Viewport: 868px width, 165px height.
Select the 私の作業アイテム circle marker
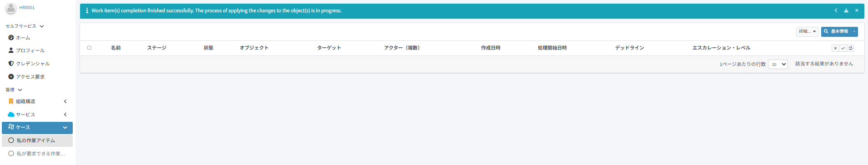pyautogui.click(x=11, y=140)
